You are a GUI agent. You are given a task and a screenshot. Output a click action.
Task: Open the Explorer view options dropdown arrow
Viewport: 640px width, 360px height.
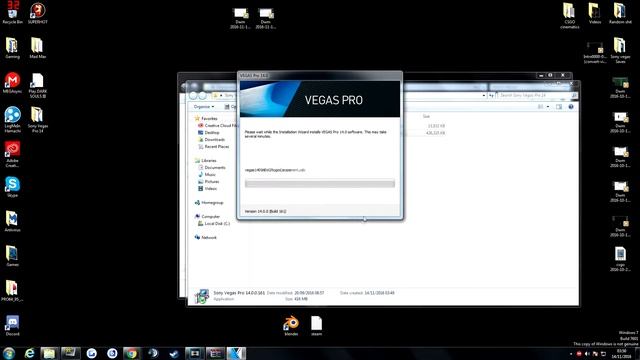point(548,107)
